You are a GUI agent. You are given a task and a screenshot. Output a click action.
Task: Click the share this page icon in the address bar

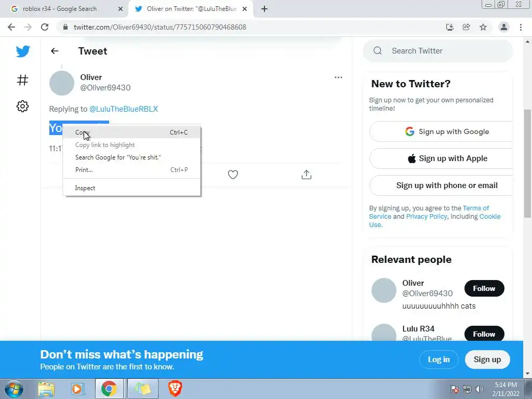point(467,27)
